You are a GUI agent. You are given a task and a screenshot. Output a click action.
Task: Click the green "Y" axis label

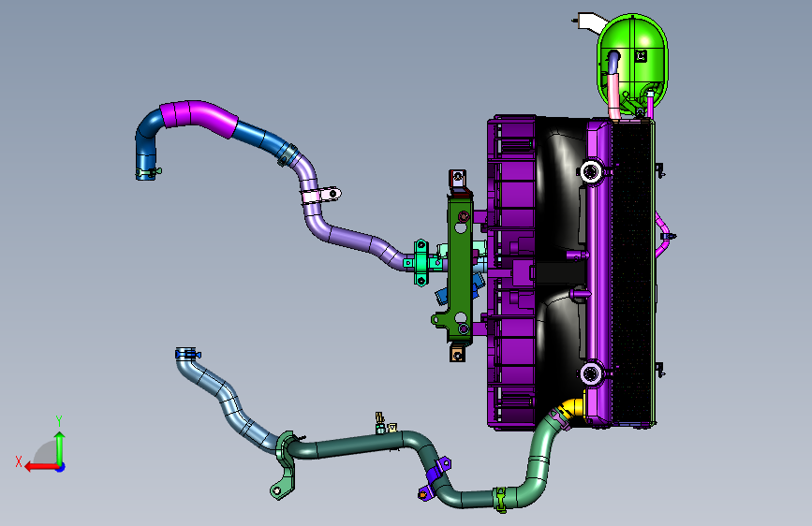(59, 420)
